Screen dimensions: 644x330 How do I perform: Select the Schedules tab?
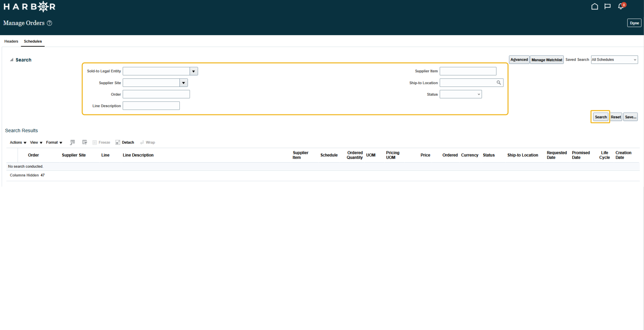click(33, 41)
